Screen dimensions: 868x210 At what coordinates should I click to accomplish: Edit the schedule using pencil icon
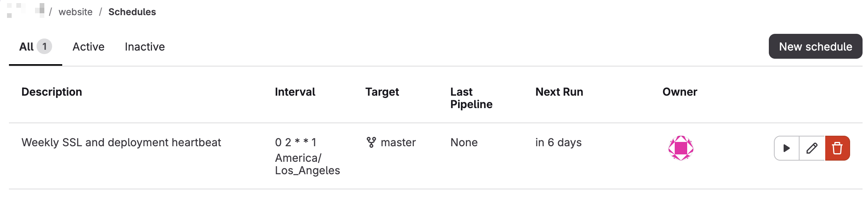tap(812, 148)
